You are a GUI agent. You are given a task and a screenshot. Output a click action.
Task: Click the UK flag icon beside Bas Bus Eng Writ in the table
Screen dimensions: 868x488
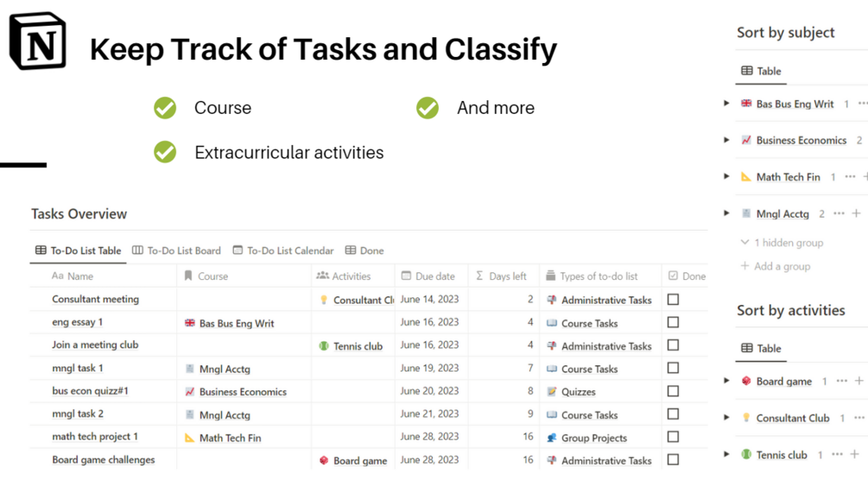[190, 323]
